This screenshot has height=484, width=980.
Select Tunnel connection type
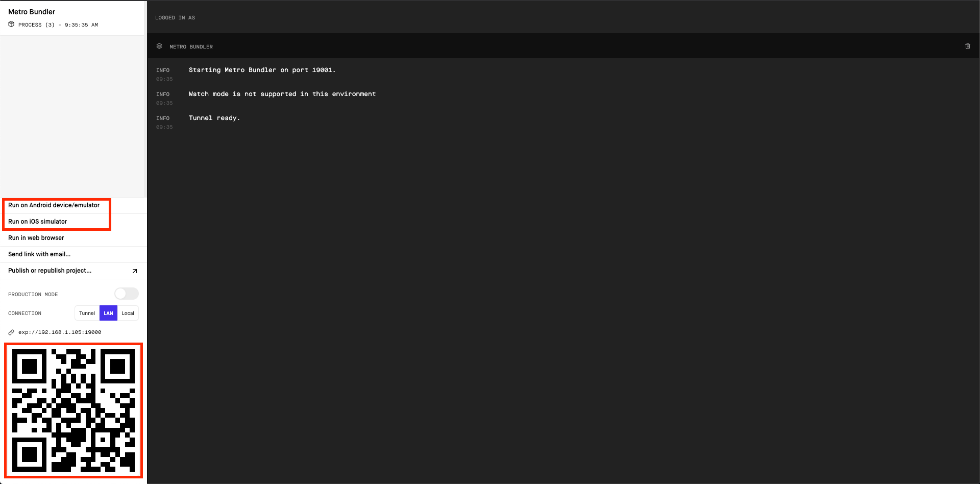(x=87, y=313)
